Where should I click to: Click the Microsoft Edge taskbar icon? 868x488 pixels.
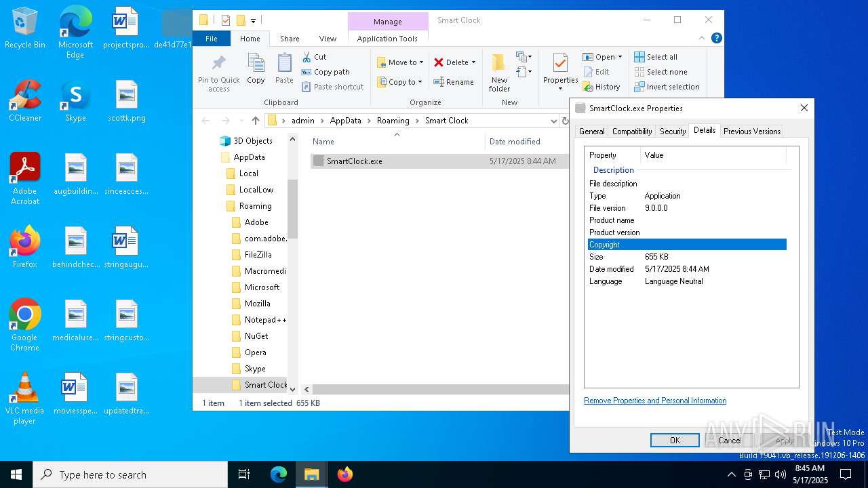279,474
